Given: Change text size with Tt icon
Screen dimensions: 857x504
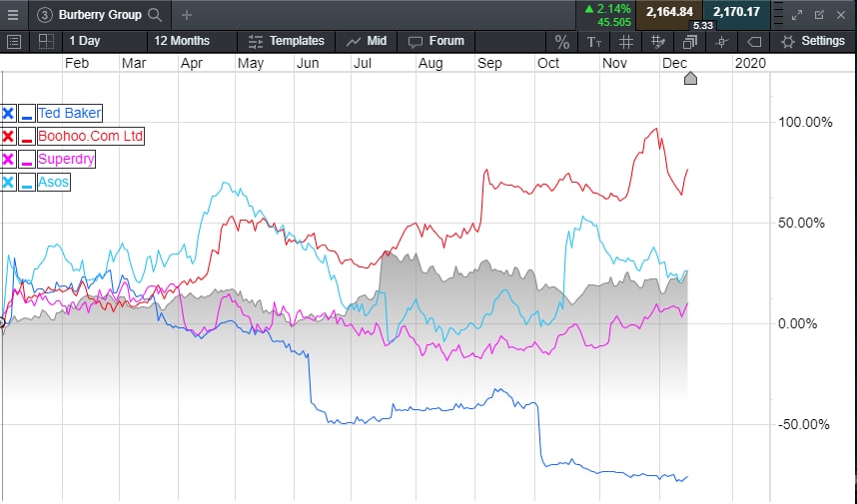Looking at the screenshot, I should tap(594, 42).
